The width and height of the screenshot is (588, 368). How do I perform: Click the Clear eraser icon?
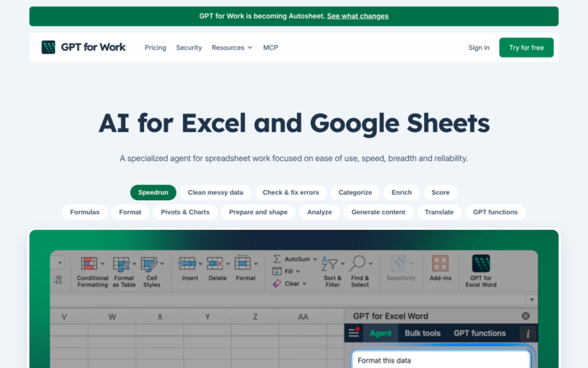[276, 284]
